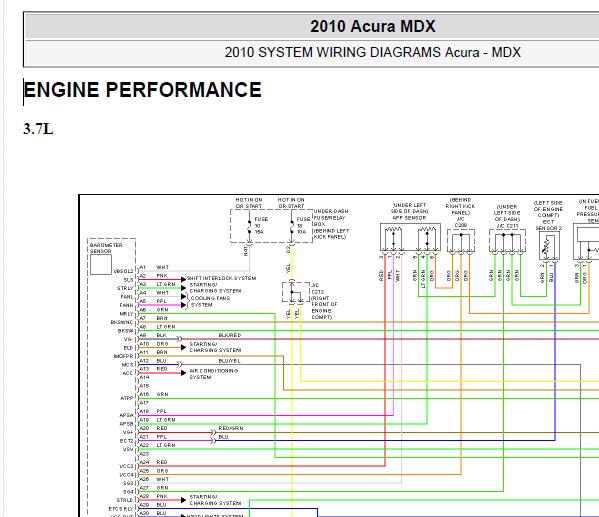Click the unused pin label 'A23'
Viewport: 599px width, 517px height.
pos(144,454)
